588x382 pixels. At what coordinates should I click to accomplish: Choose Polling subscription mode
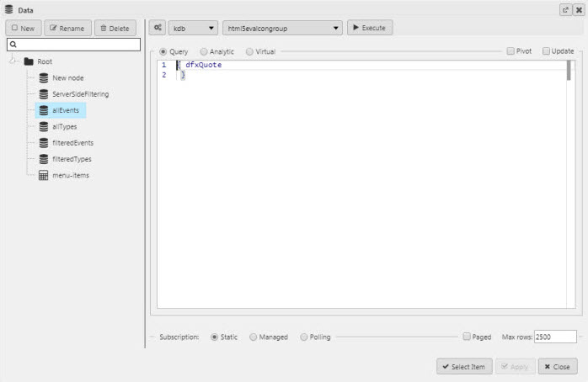pos(304,337)
